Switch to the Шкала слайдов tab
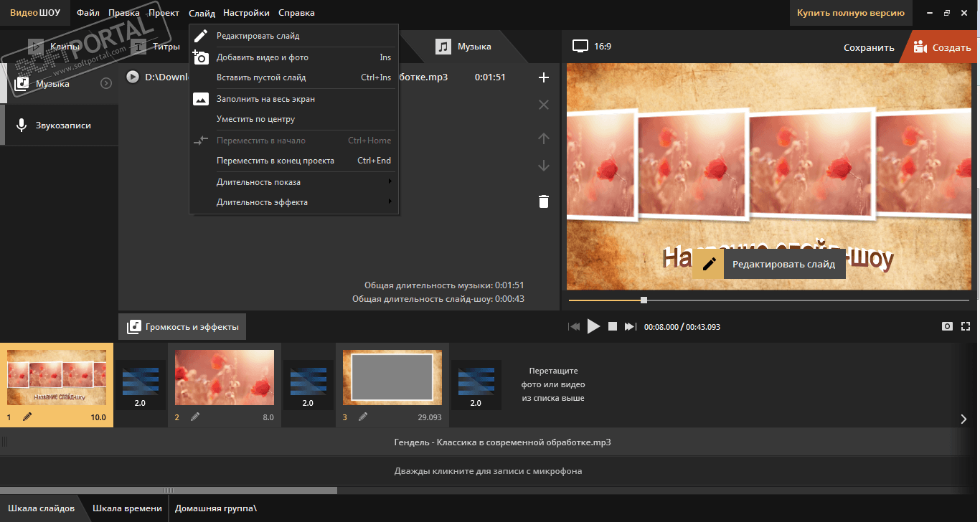This screenshot has height=522, width=980. click(x=41, y=508)
